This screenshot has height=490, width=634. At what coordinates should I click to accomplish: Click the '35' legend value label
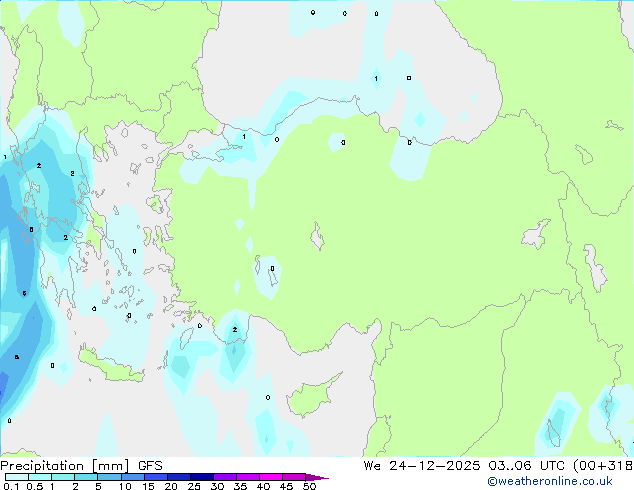[240, 486]
